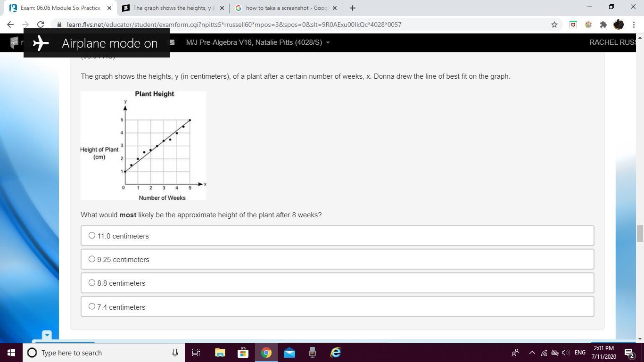This screenshot has width=644, height=362.
Task: Click the muted volume tray icon
Action: pyautogui.click(x=566, y=353)
